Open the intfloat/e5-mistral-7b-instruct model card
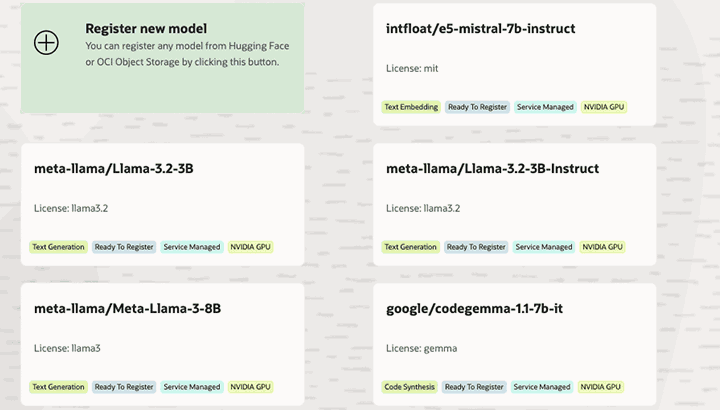The image size is (720, 410). click(x=480, y=29)
